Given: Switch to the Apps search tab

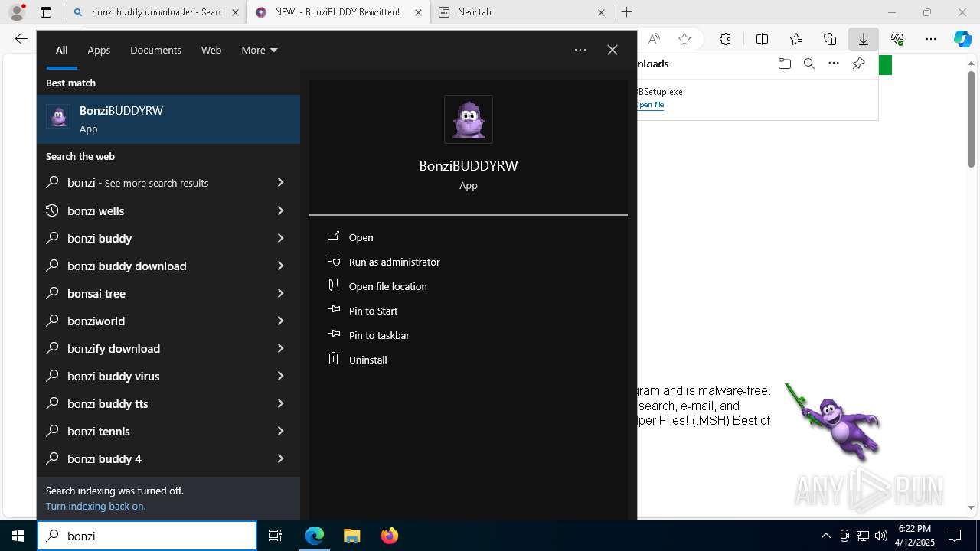Looking at the screenshot, I should tap(99, 50).
